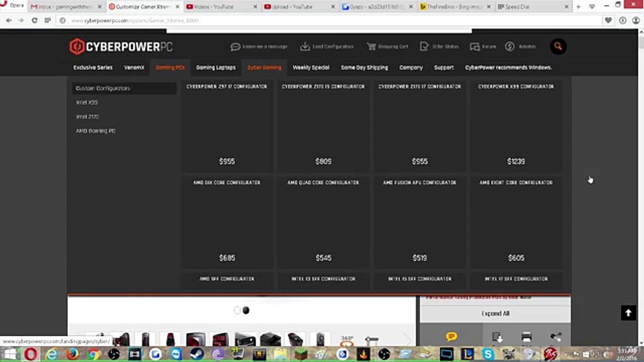Click the Forum icon in header

point(474,47)
